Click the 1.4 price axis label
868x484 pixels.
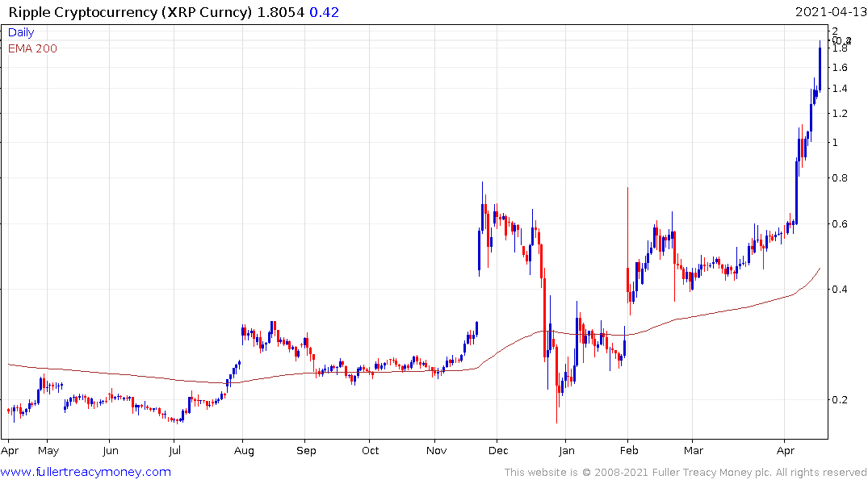840,89
